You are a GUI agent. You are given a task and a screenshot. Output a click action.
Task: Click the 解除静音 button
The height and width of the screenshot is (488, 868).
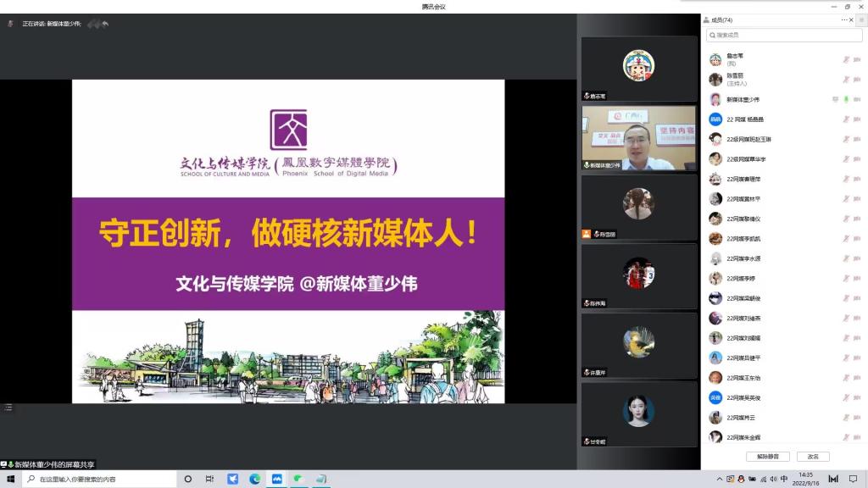[768, 457]
